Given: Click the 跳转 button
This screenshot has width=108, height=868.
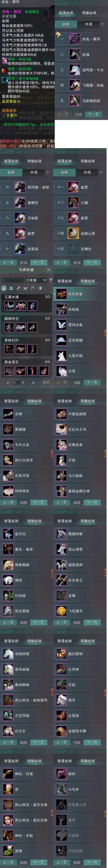Looking at the screenshot, I should [46, 383].
